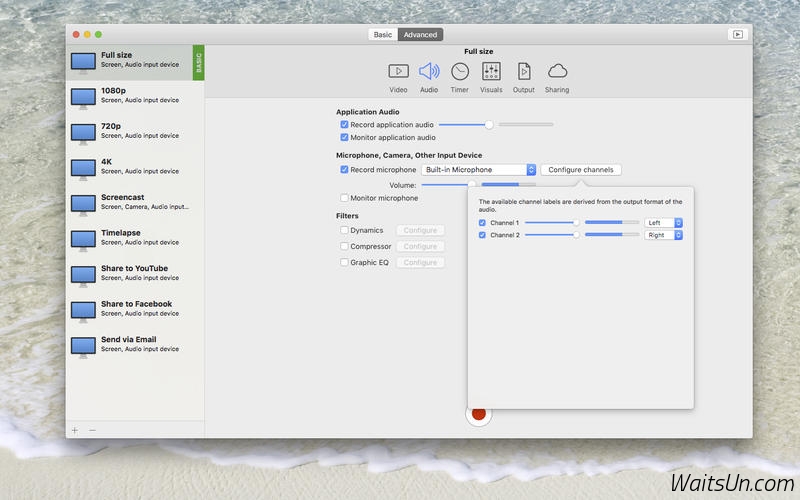The image size is (800, 500).
Task: Add a new preset with plus icon
Action: (x=75, y=430)
